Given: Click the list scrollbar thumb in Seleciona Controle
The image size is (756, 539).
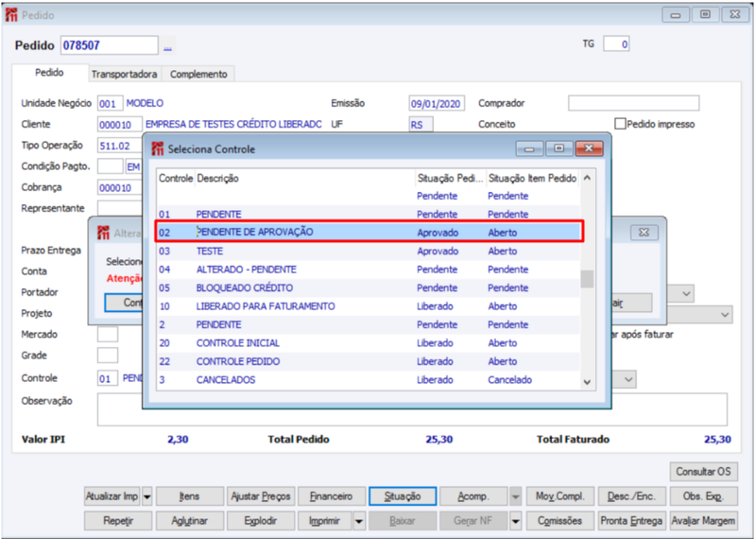Looking at the screenshot, I should click(x=587, y=279).
